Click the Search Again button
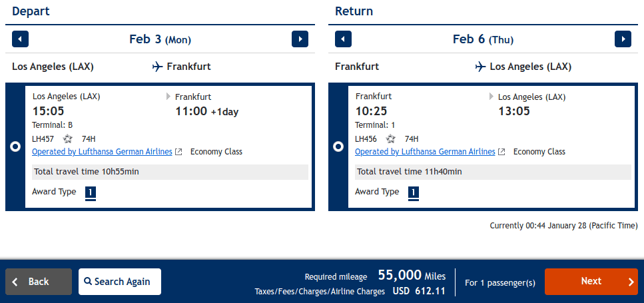This screenshot has height=303, width=644. (120, 282)
